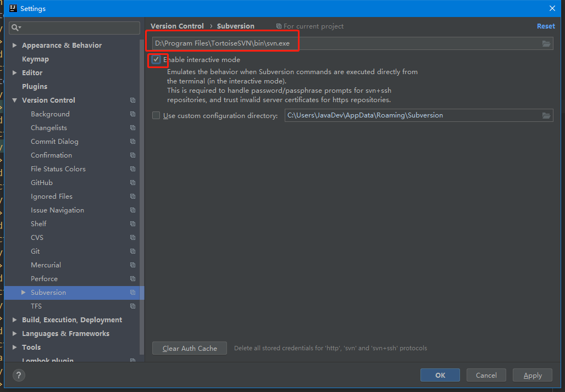Image resolution: width=565 pixels, height=392 pixels.
Task: Select Perforce settings item
Action: (x=44, y=278)
